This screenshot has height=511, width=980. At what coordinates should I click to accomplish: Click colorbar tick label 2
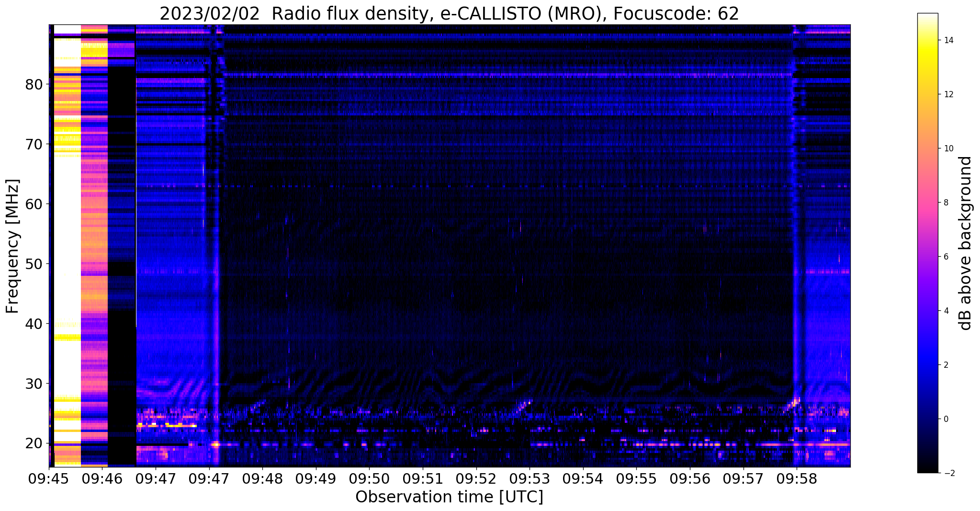[945, 365]
